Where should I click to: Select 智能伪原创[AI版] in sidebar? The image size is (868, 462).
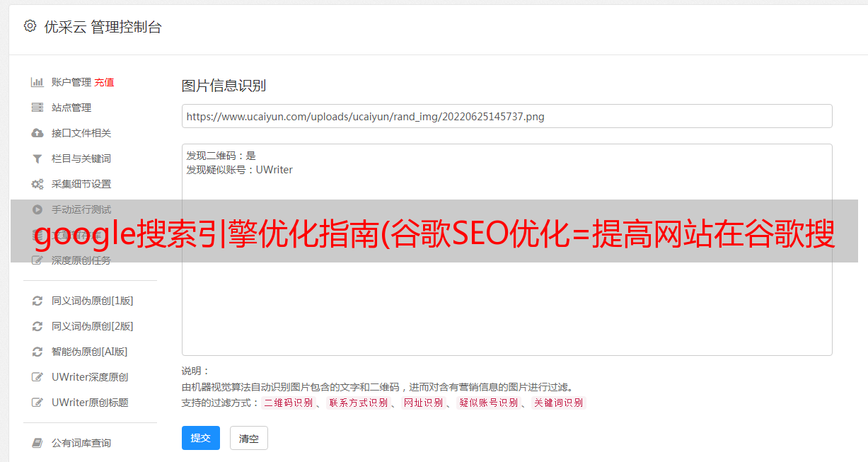point(90,352)
